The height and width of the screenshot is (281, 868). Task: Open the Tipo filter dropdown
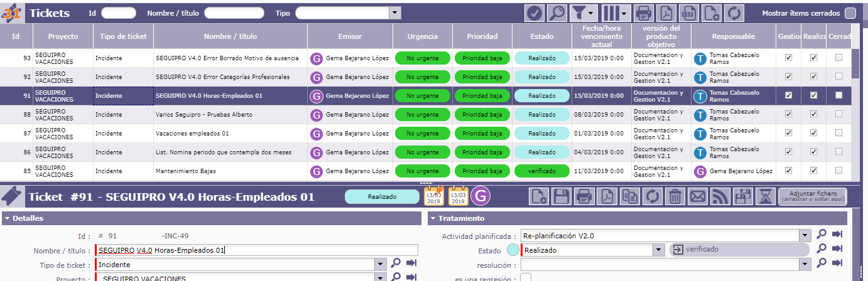394,13
